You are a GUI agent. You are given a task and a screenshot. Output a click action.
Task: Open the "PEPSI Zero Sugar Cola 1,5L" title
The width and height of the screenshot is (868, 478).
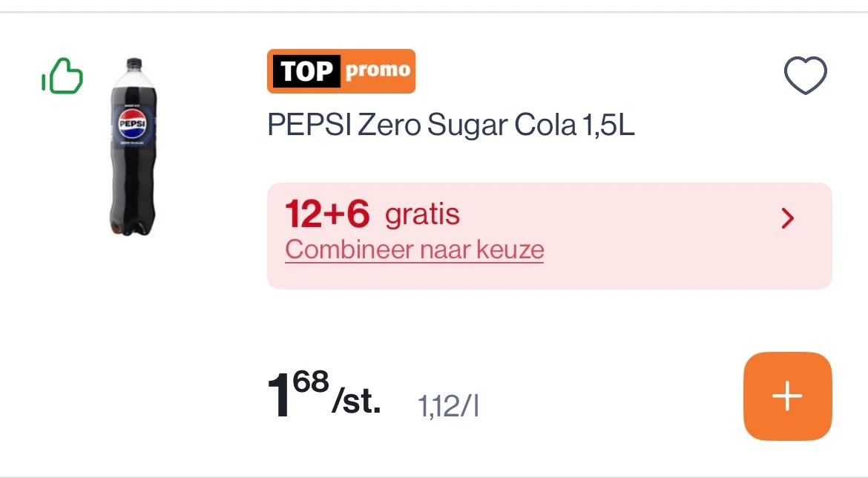pos(451,126)
